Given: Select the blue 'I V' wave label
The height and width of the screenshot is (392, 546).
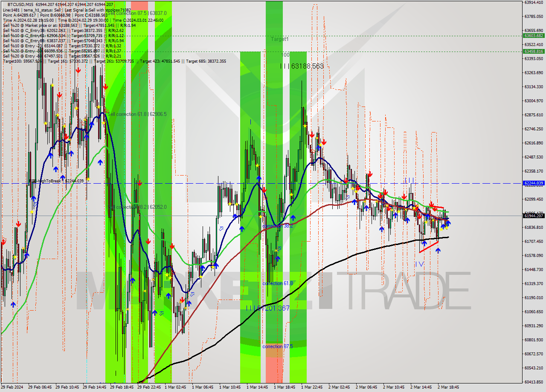Looking at the screenshot, I should click(420, 264).
